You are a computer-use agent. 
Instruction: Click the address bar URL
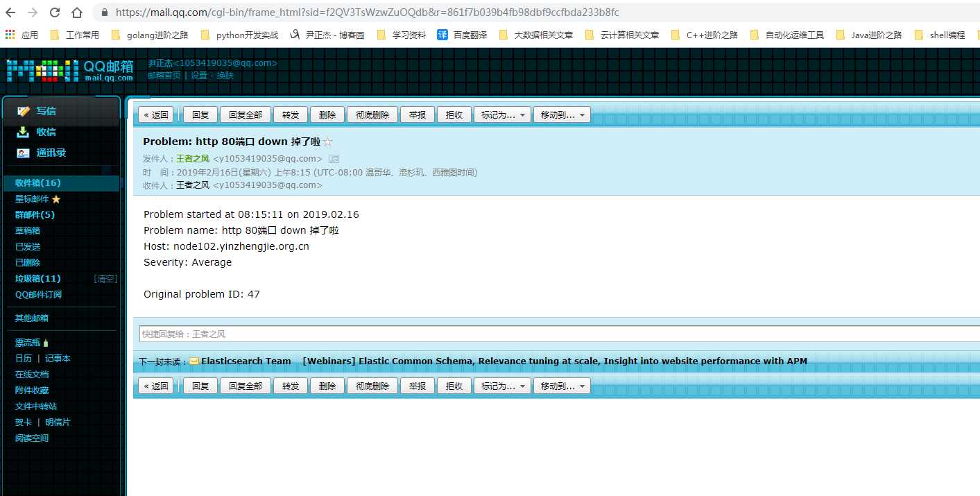coord(367,12)
